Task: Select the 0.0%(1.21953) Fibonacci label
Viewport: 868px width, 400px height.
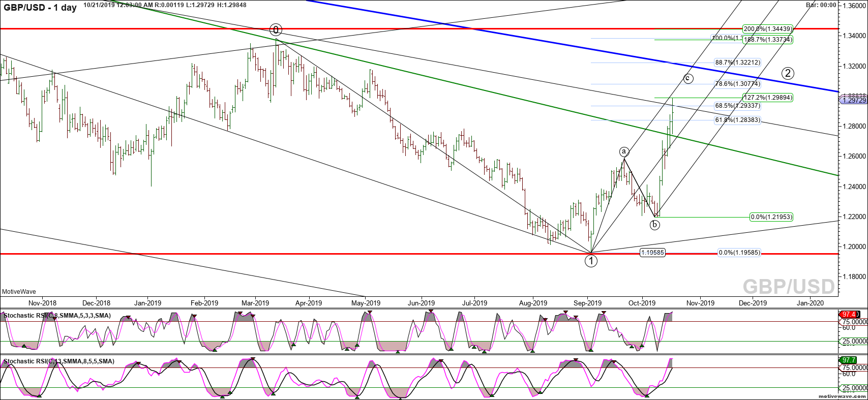Action: 771,217
